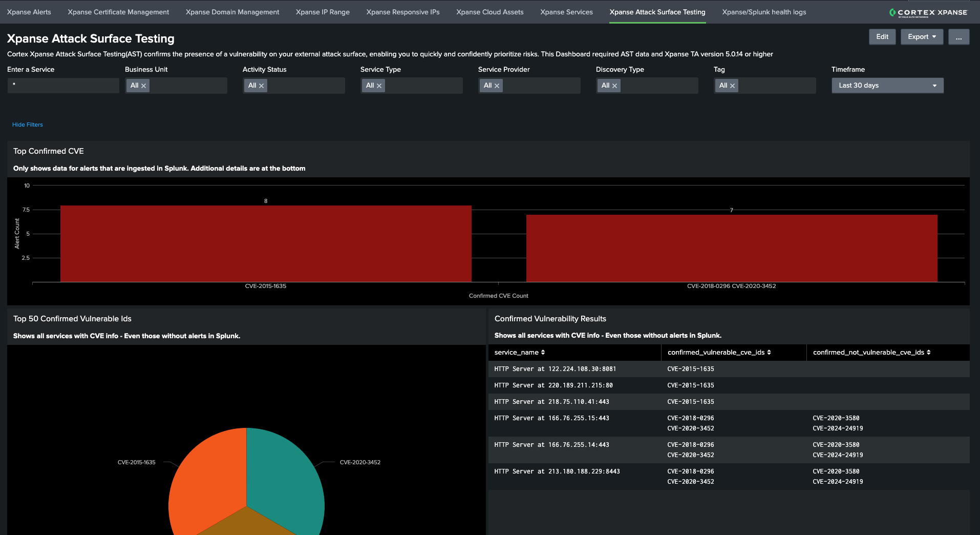The height and width of the screenshot is (535, 980).
Task: Click the Cortex Xpanse logo
Action: (928, 12)
